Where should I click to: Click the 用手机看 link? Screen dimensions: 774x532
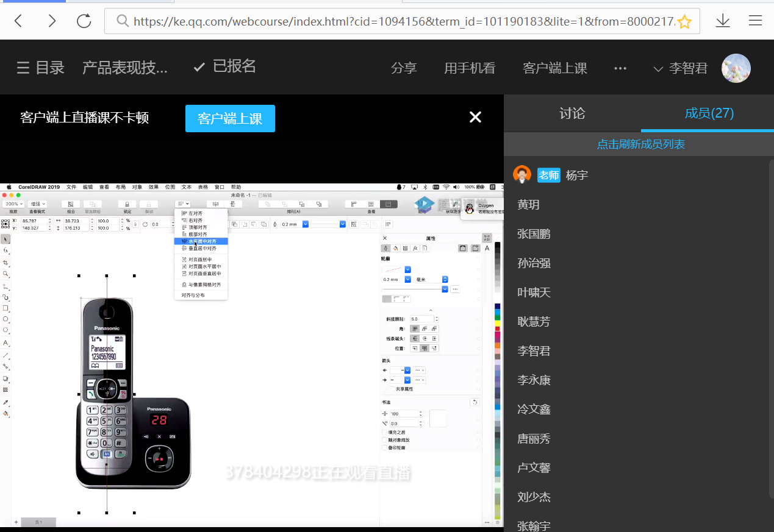(470, 68)
